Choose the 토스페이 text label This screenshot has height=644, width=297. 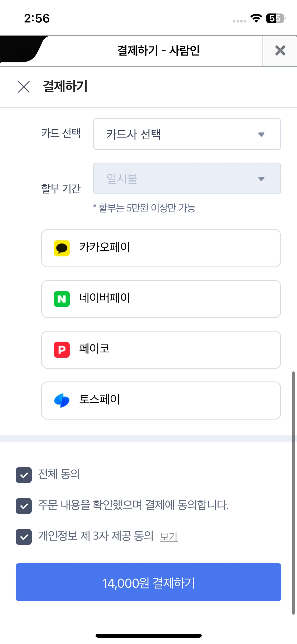(x=100, y=399)
